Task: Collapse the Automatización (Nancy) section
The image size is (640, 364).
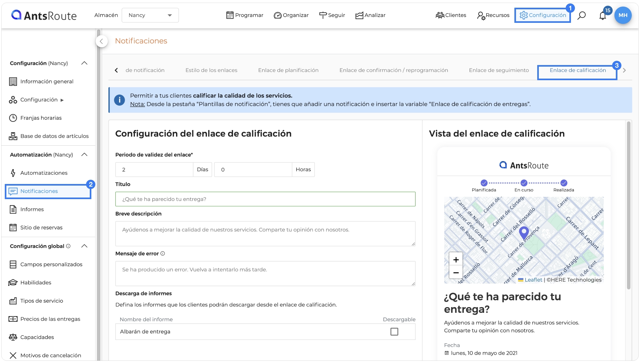Action: pyautogui.click(x=84, y=155)
